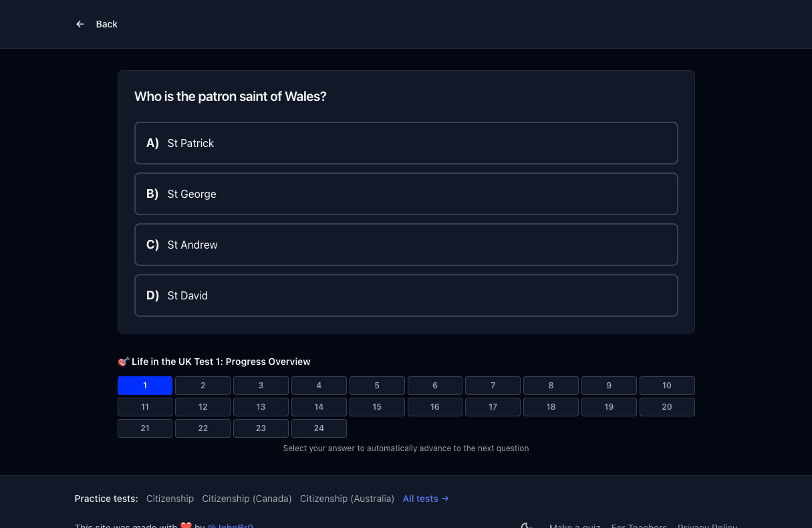Jump to question 10 in progress grid
Viewport: 812px width, 528px height.
(667, 386)
